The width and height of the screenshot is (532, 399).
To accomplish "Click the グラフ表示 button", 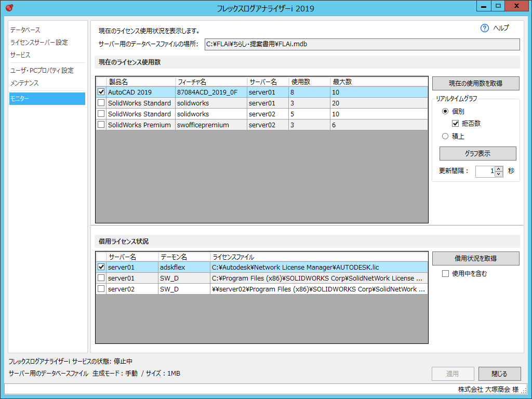I will (477, 153).
